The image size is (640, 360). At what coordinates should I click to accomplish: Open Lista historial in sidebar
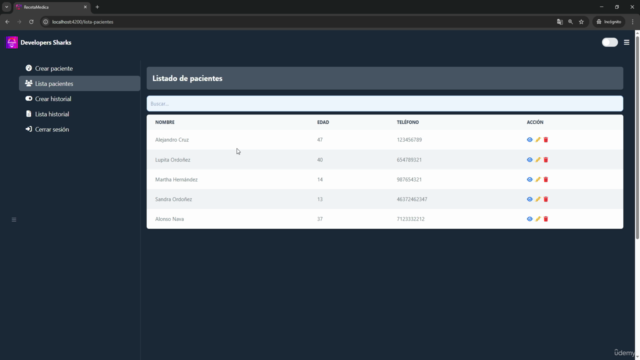click(80, 114)
